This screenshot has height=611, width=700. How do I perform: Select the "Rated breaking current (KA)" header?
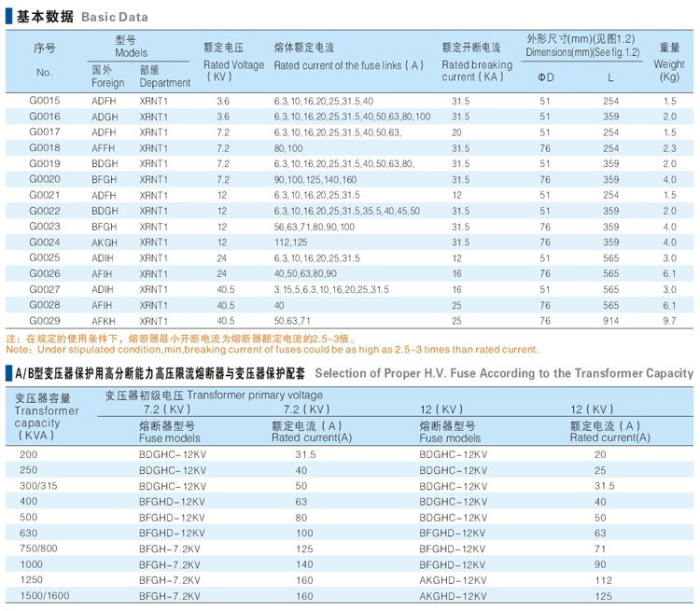point(476,64)
